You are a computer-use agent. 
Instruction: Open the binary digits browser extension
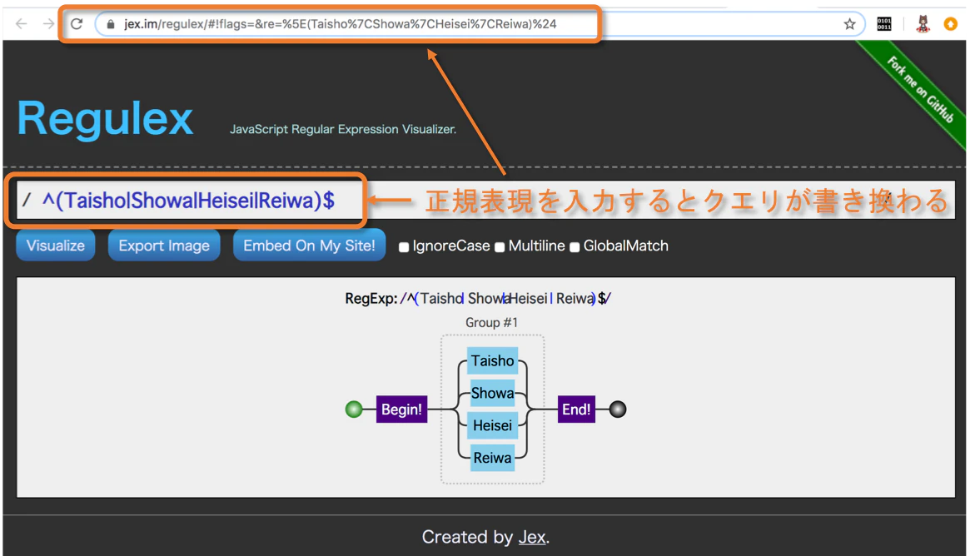point(884,24)
